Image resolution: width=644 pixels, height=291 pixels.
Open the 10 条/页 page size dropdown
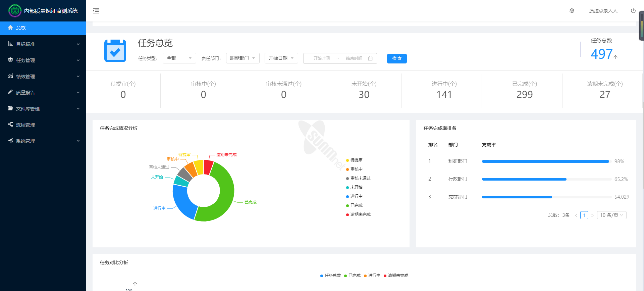[x=611, y=215]
